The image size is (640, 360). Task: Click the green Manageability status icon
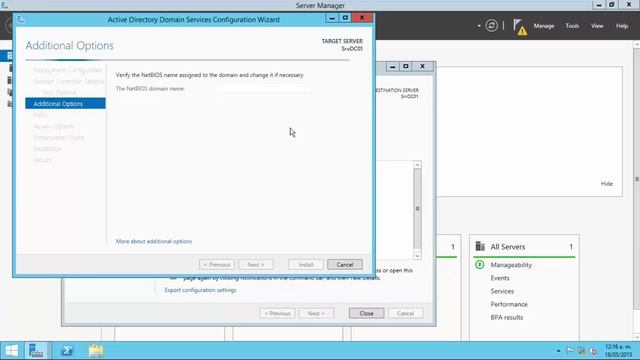point(480,265)
